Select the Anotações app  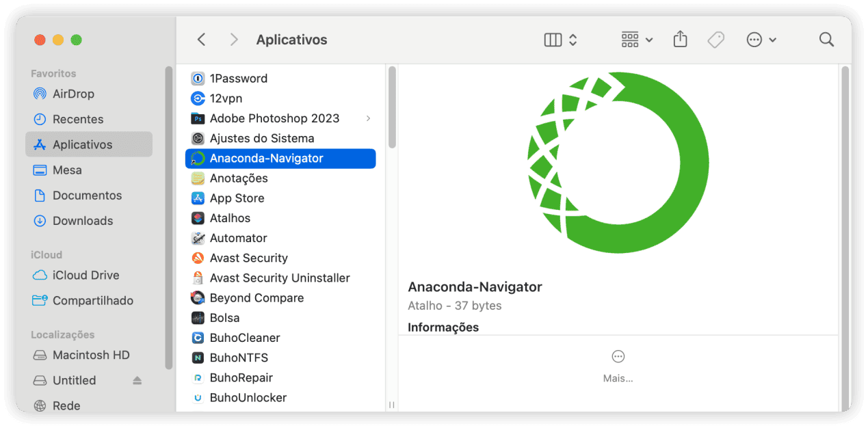tap(280, 178)
